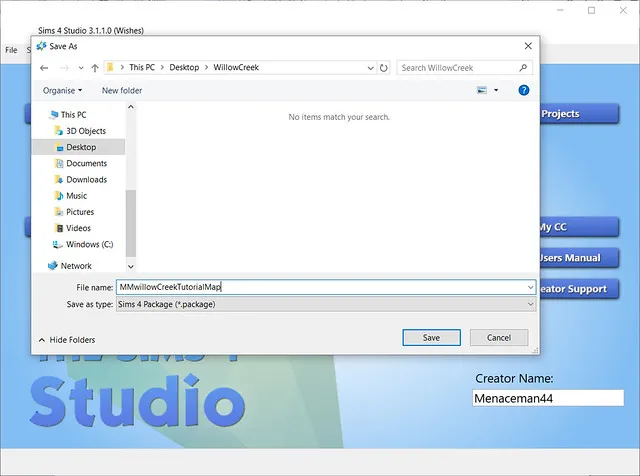Minimize the Sims 4 Studio window

(x=560, y=11)
